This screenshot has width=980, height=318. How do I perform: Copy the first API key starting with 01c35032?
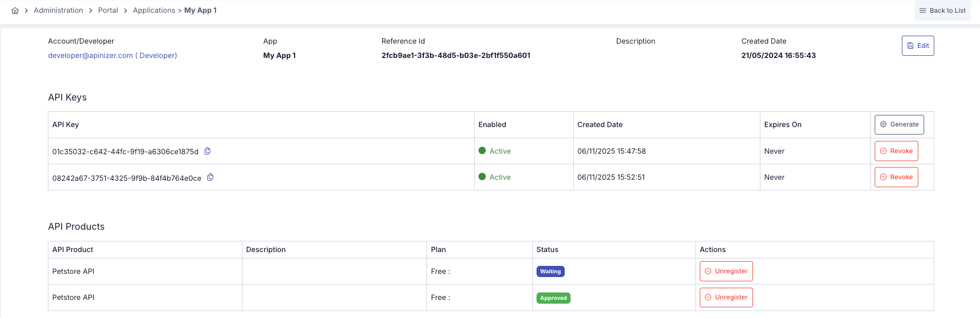(207, 151)
